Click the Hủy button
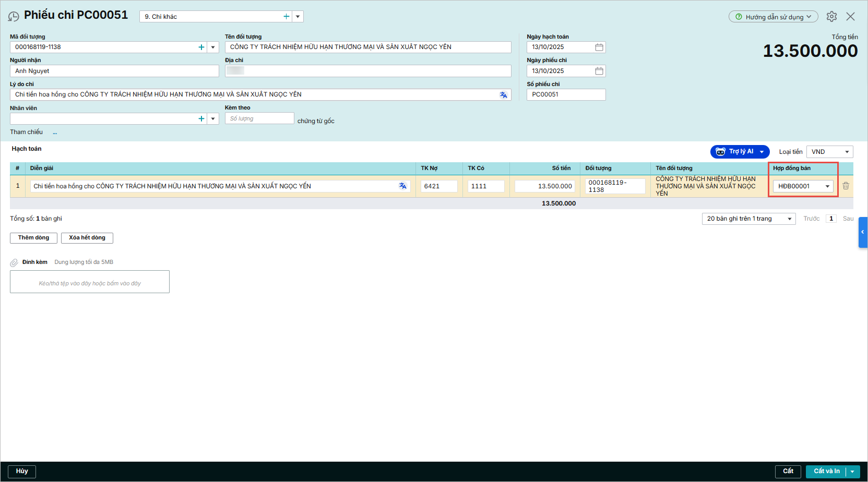Image resolution: width=868 pixels, height=482 pixels. [x=22, y=472]
